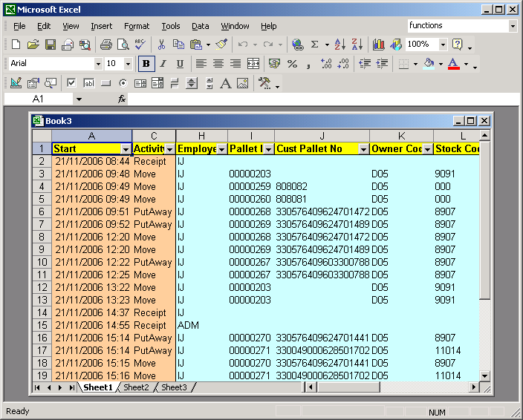523x420 pixels.
Task: Paste from clipboard icon
Action: [196, 45]
